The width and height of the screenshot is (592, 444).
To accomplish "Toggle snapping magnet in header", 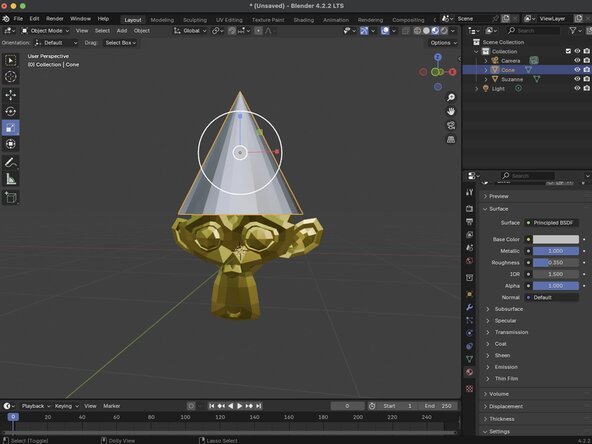I will [x=232, y=31].
